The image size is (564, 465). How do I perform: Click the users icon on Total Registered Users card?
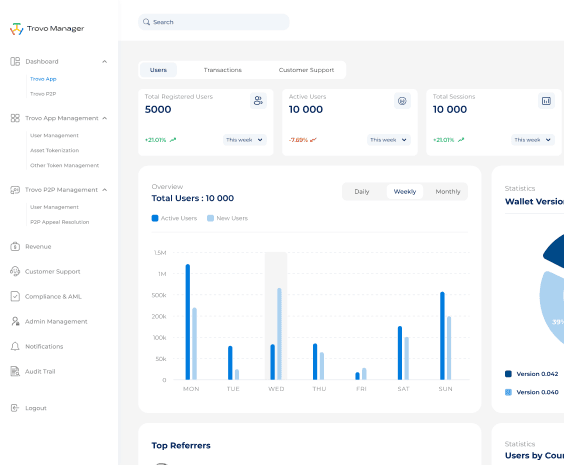258,101
